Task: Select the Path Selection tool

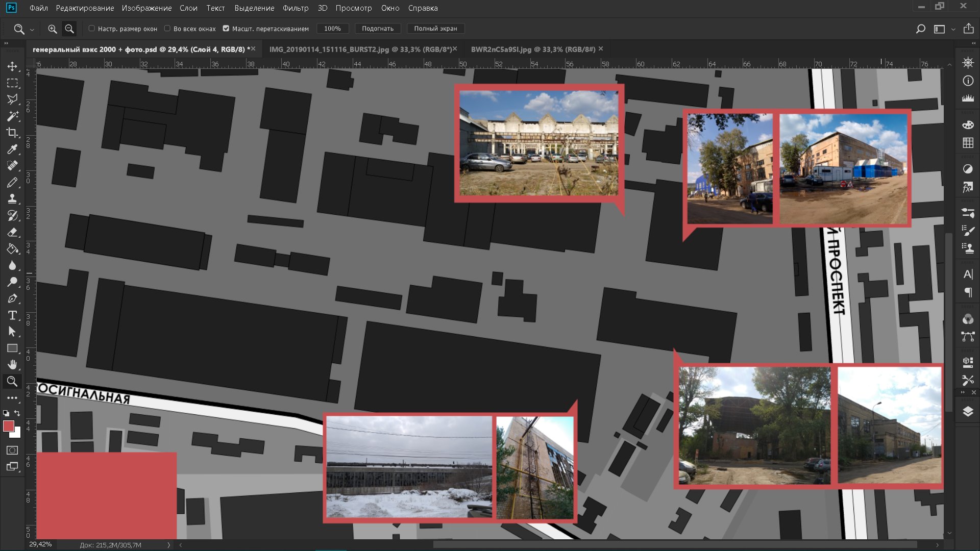Action: coord(12,332)
